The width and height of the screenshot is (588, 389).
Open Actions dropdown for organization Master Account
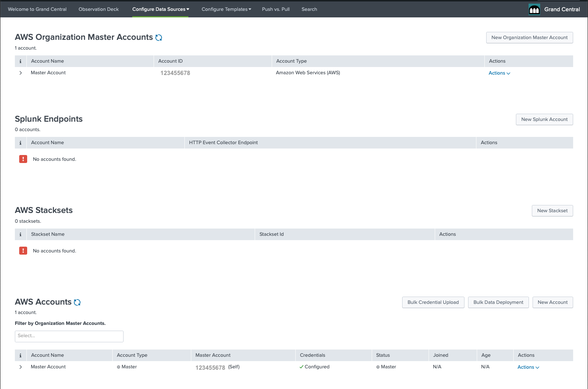coord(499,73)
